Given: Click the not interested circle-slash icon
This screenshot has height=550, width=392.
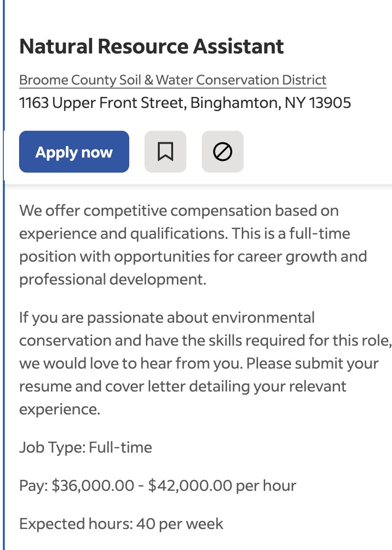Looking at the screenshot, I should [x=222, y=151].
